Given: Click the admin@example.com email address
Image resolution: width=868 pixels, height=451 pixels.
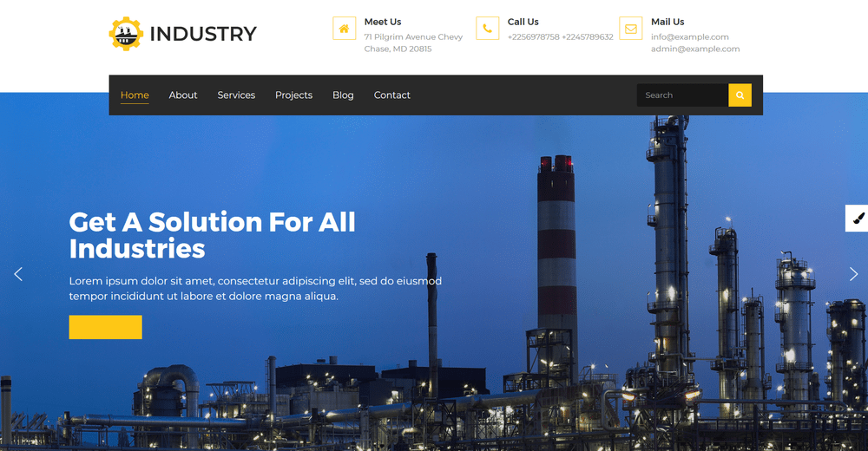Looking at the screenshot, I should click(x=695, y=49).
